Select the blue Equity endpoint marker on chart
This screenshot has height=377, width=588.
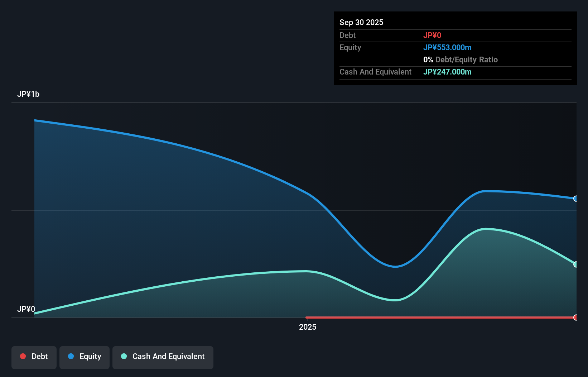575,199
